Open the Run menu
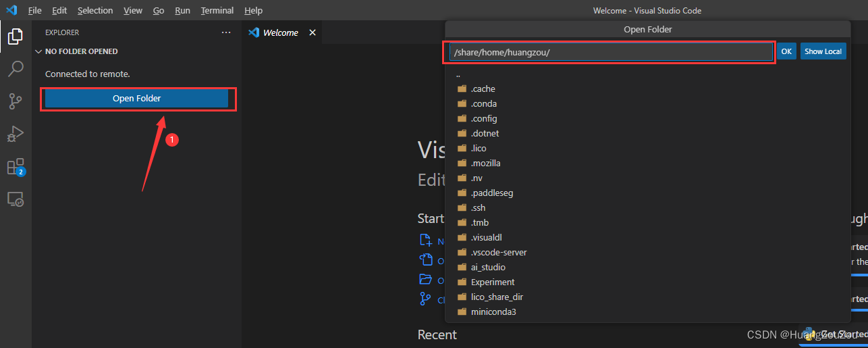The height and width of the screenshot is (348, 868). pos(182,10)
